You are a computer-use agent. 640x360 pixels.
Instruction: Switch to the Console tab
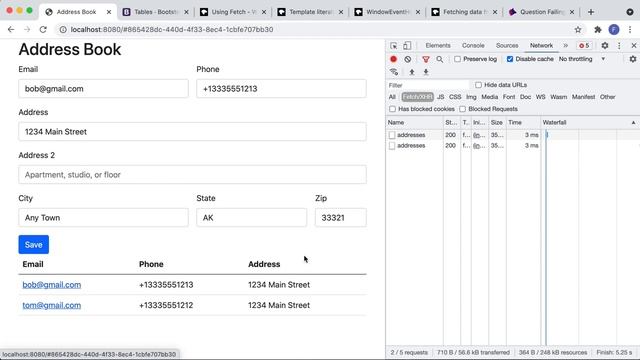[x=473, y=46]
